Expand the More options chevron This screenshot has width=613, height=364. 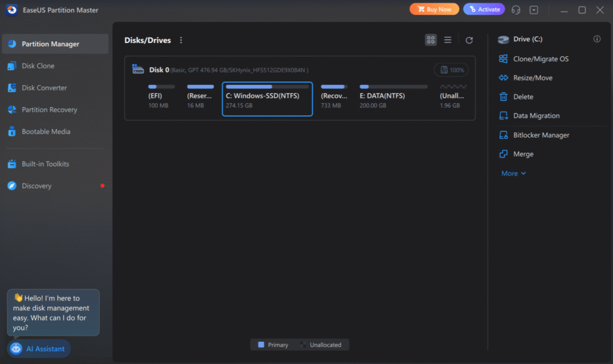coord(524,174)
